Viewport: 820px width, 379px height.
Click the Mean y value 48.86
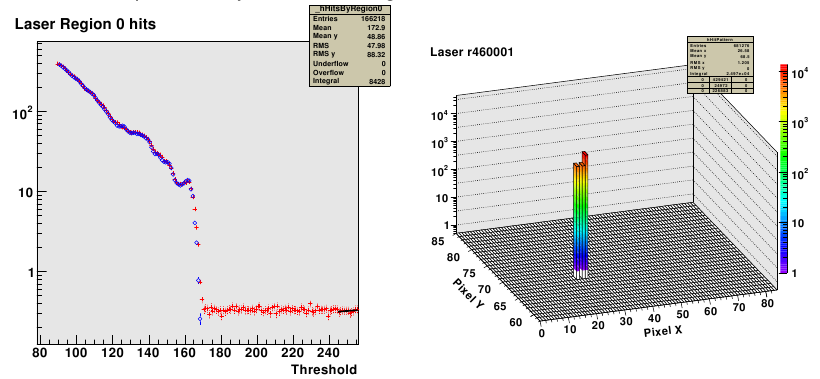point(377,36)
